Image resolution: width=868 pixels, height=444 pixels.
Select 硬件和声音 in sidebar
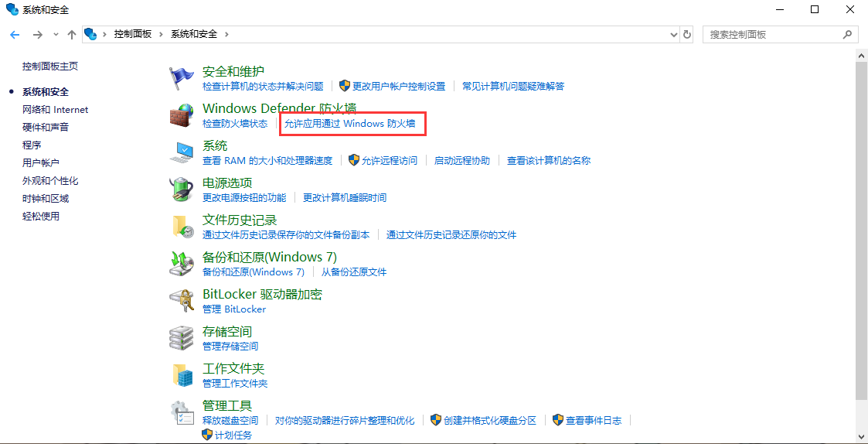pos(46,128)
